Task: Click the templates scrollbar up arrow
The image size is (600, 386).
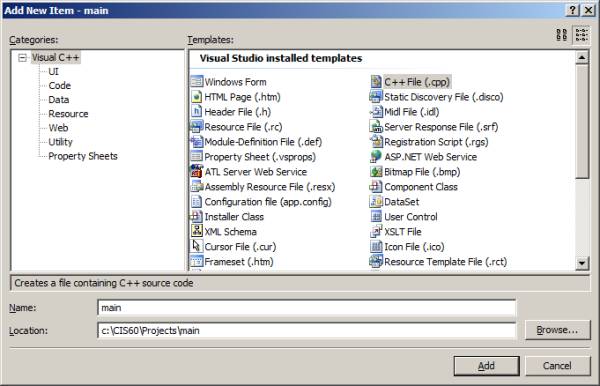Action: (582, 58)
